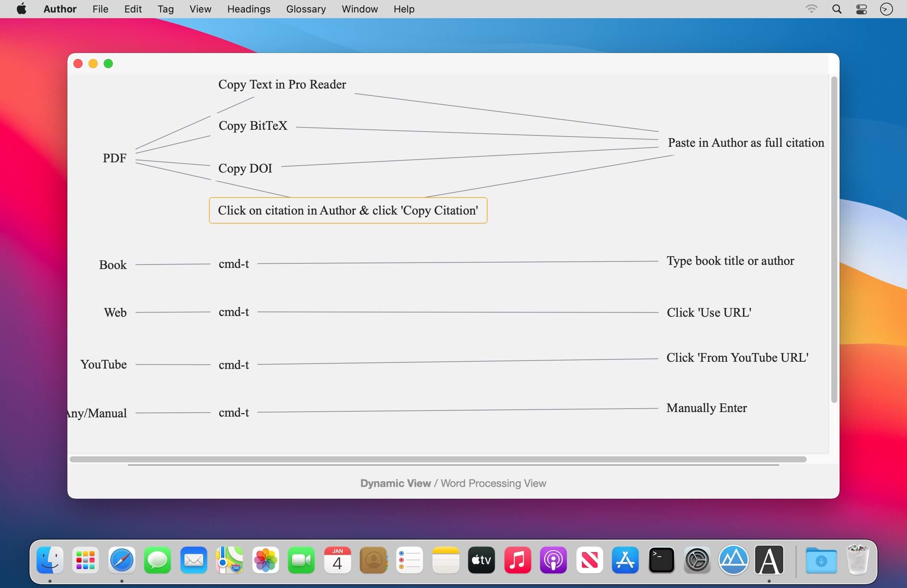907x588 pixels.
Task: Click the 'Click on citation in Author' node
Action: (348, 210)
